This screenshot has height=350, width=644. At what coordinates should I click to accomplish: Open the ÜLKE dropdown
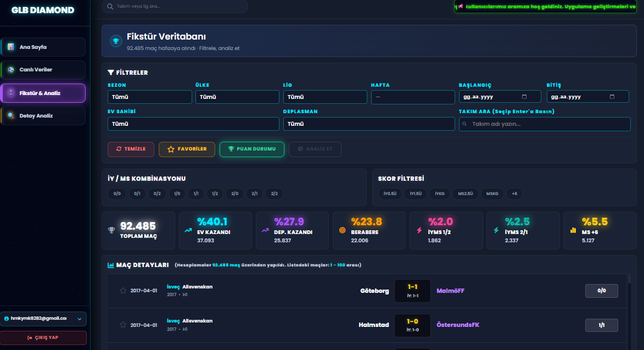click(x=237, y=97)
